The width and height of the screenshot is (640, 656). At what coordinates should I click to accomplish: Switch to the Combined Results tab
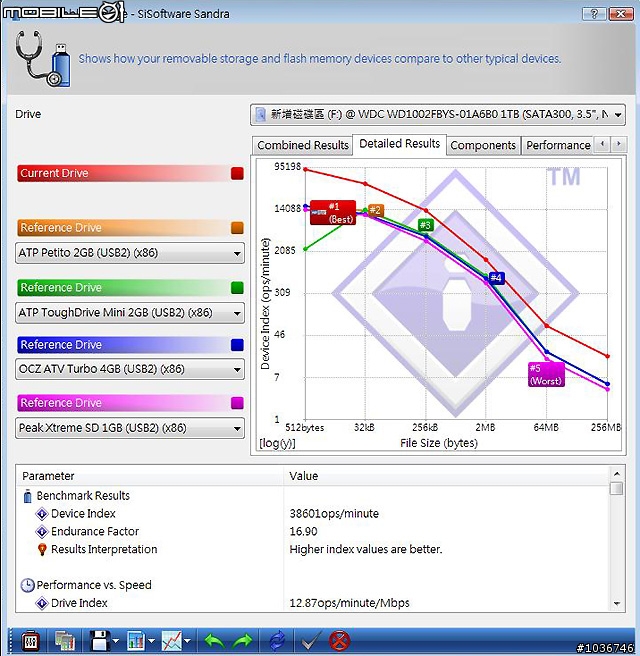tap(303, 145)
